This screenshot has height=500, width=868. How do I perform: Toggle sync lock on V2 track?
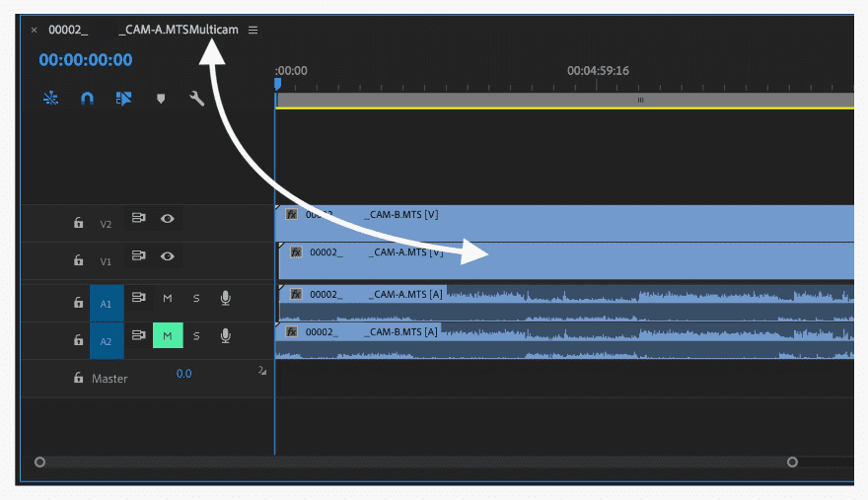pos(138,218)
